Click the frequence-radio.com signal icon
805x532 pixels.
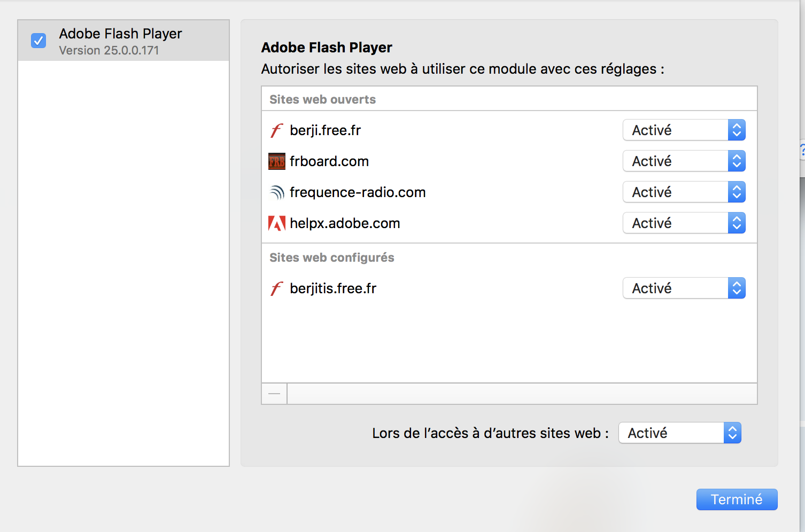pyautogui.click(x=276, y=192)
